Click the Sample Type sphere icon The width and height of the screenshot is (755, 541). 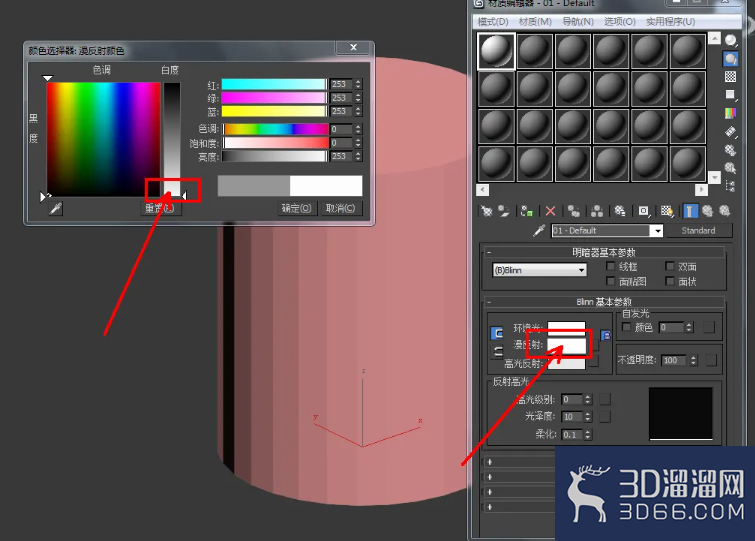[x=731, y=40]
